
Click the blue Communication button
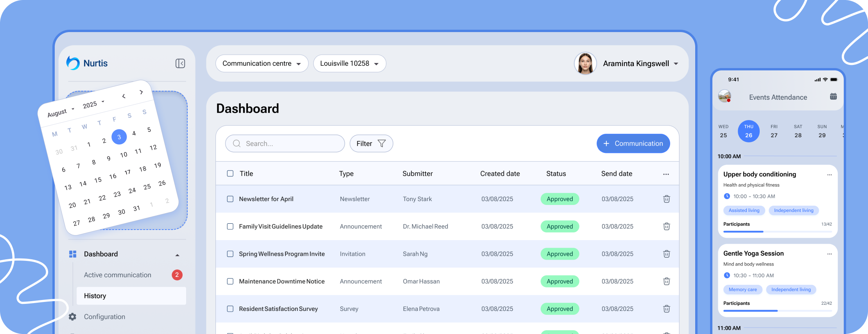tap(633, 144)
